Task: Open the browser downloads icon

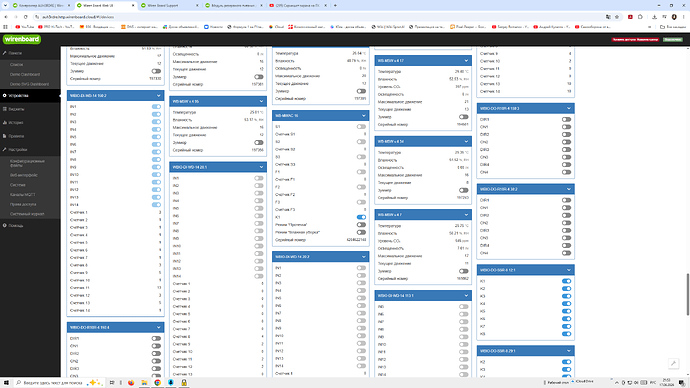Action: (x=654, y=17)
